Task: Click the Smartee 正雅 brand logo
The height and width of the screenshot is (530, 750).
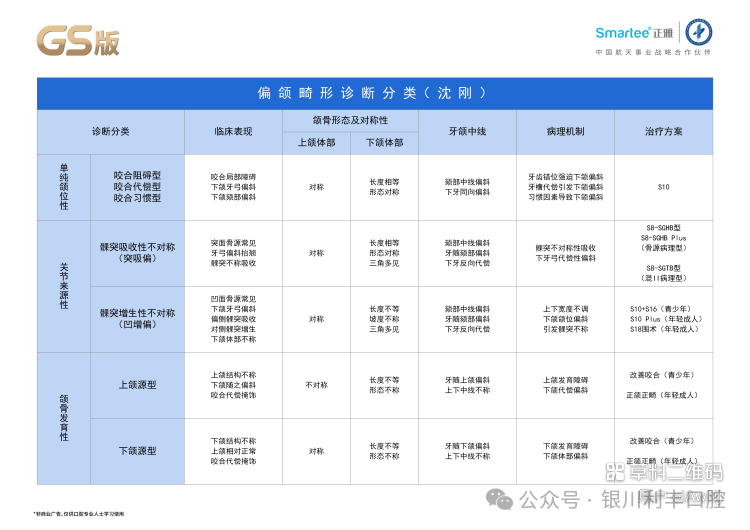Action: [x=634, y=33]
